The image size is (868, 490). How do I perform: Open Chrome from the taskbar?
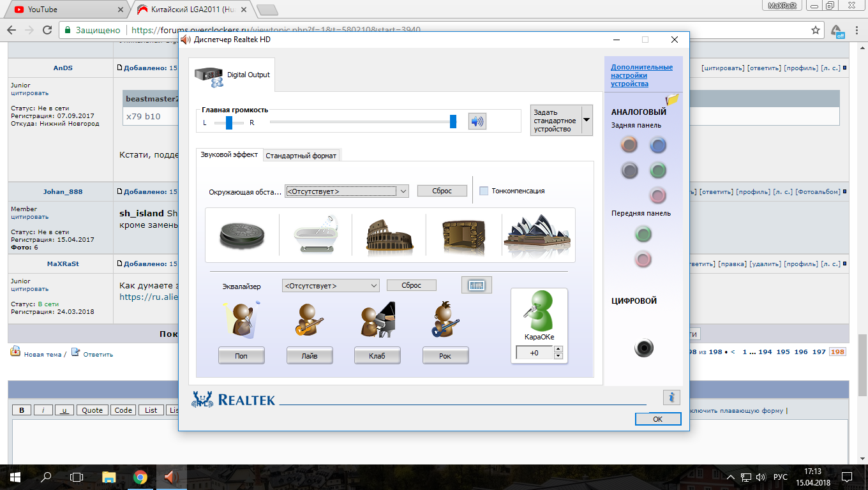pos(140,477)
